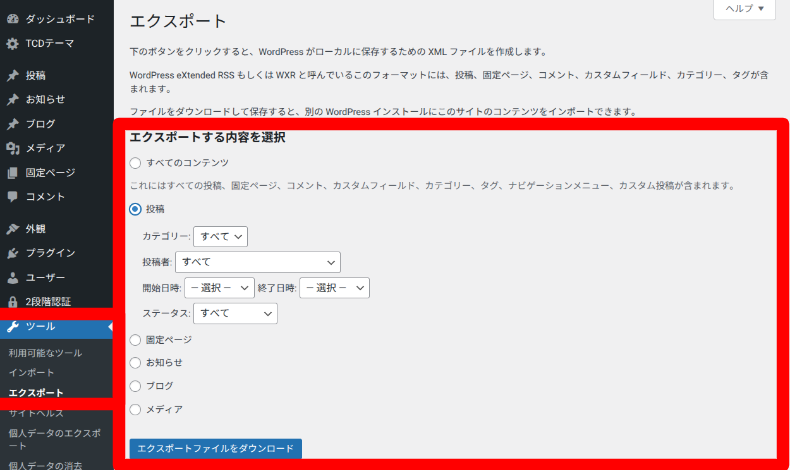Expand the ヘルプ tab at top
Screen dimensions: 790x470
744,9
